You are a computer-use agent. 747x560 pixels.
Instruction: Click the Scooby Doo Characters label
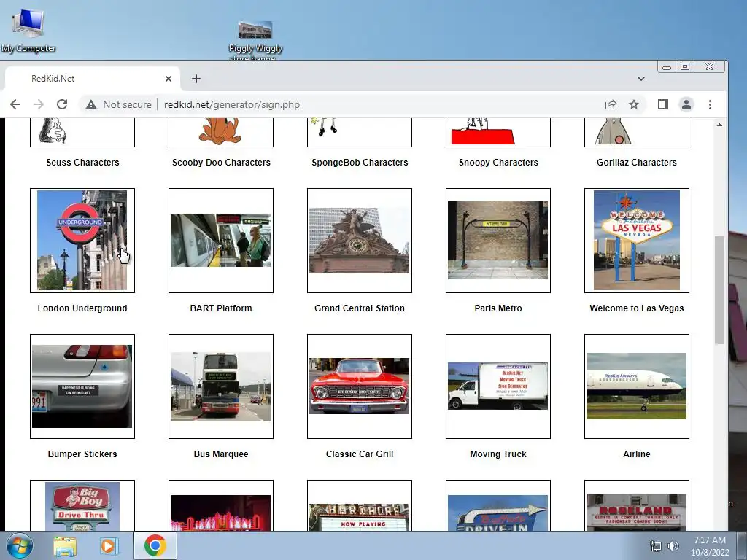coord(221,163)
